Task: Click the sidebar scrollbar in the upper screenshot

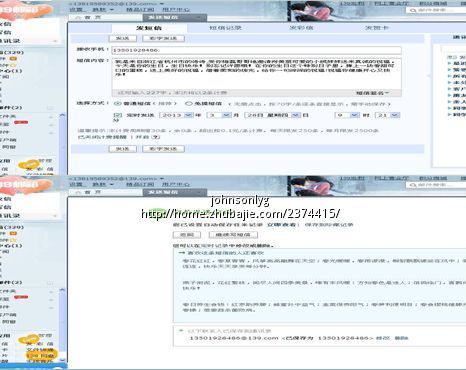Action: tap(62, 143)
